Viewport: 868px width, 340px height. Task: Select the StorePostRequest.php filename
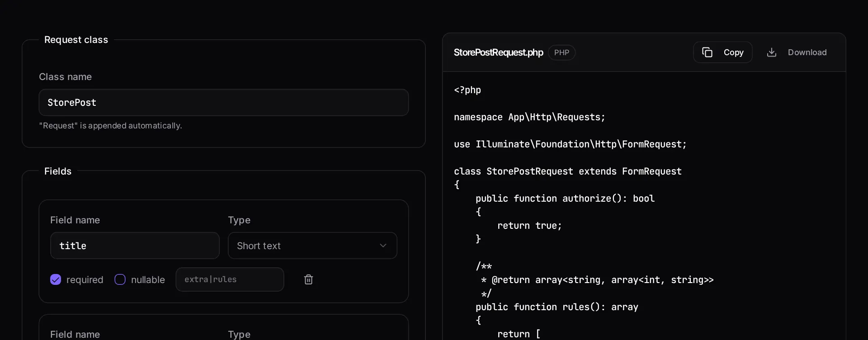498,52
